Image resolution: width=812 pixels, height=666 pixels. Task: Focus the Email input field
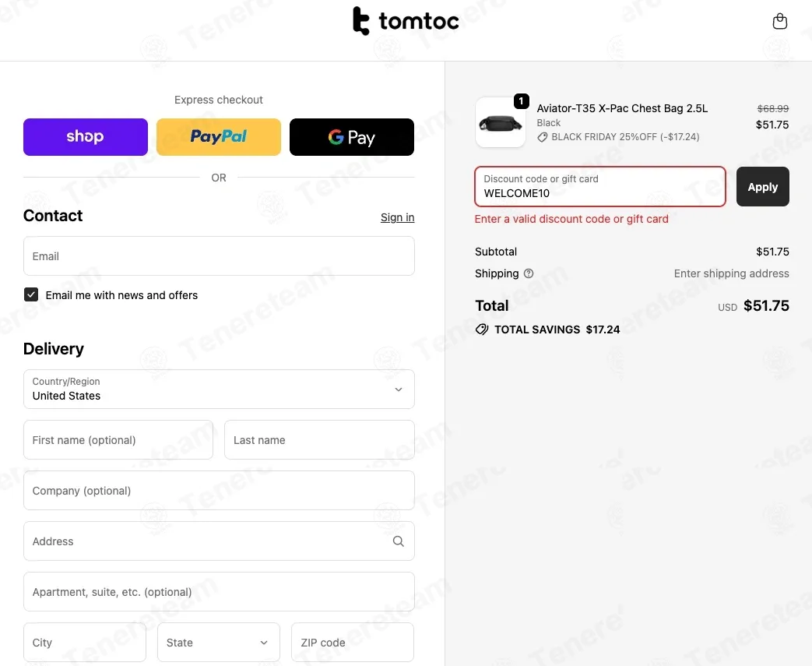pyautogui.click(x=219, y=256)
